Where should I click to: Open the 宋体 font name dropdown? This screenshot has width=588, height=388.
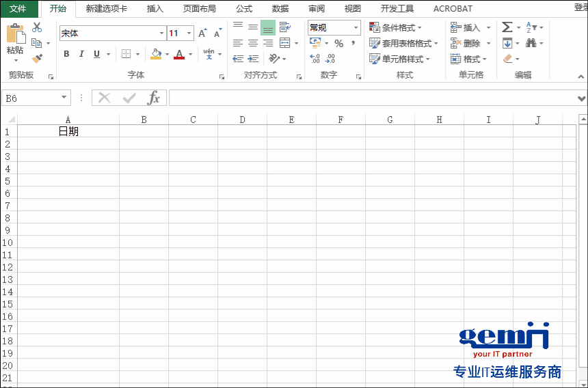click(x=161, y=33)
